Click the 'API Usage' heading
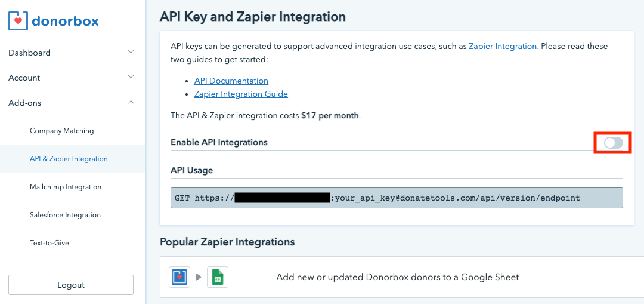 (192, 170)
